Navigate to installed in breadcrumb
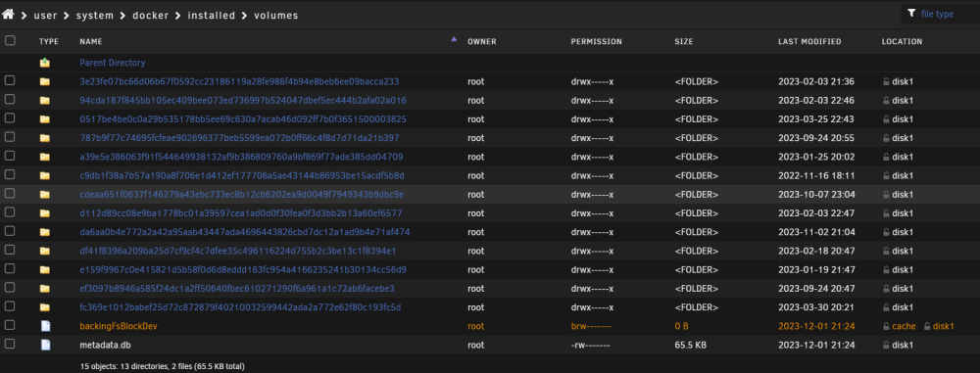980x373 pixels. coord(212,15)
